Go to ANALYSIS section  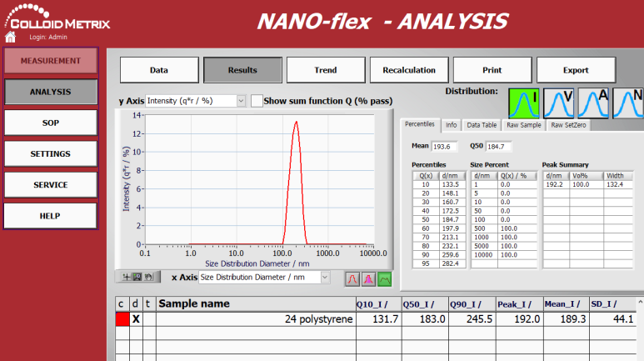[x=51, y=92]
